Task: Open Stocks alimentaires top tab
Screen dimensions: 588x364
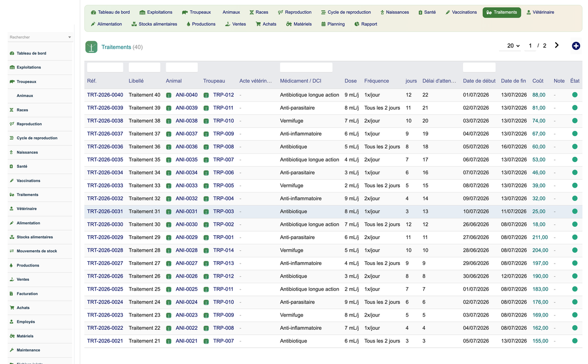Action: click(x=154, y=24)
